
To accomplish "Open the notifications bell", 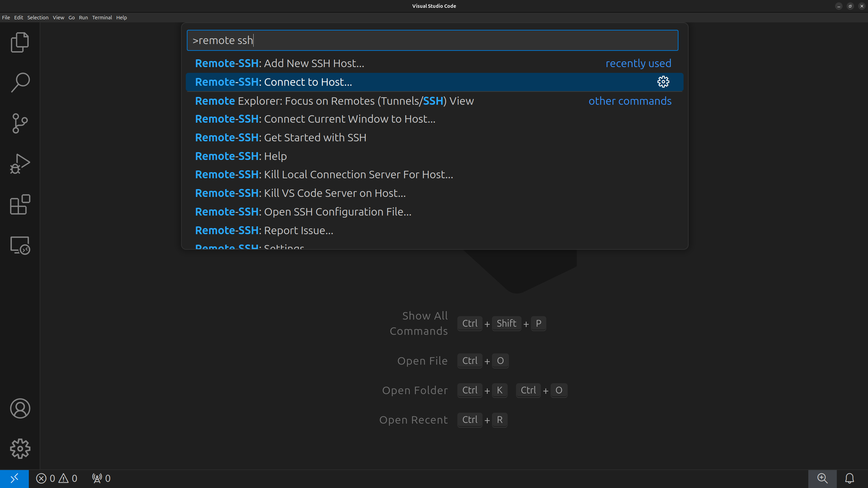I will tap(849, 479).
